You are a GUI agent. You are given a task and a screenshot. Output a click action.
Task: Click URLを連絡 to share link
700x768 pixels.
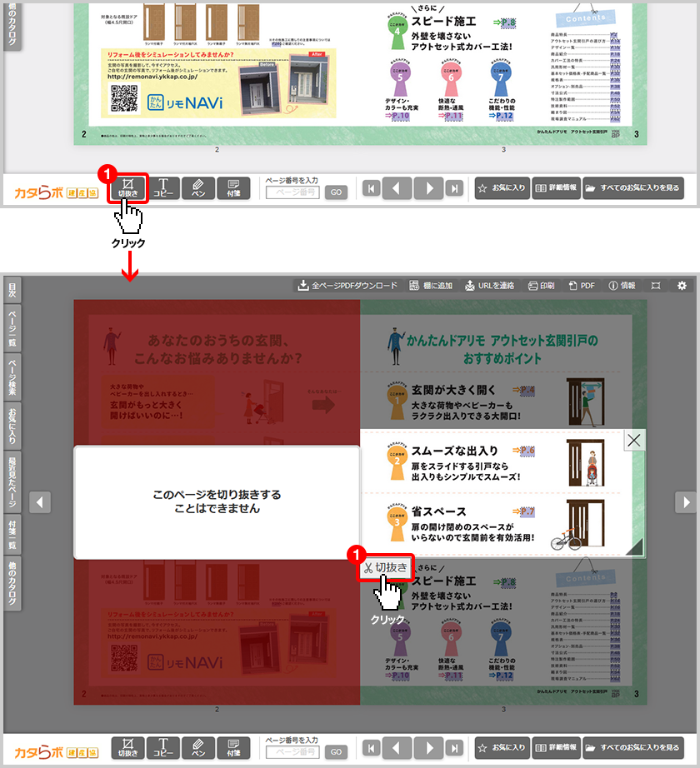tap(490, 286)
